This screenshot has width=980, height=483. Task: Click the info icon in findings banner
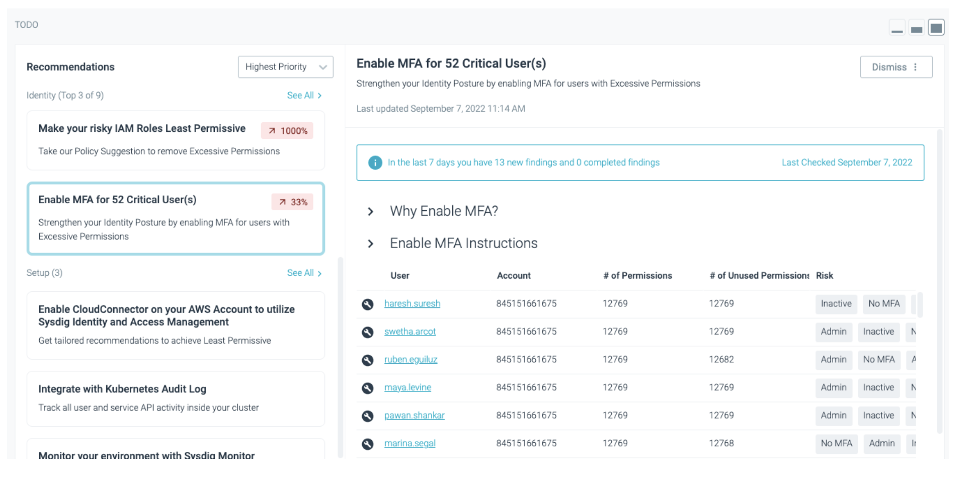375,163
